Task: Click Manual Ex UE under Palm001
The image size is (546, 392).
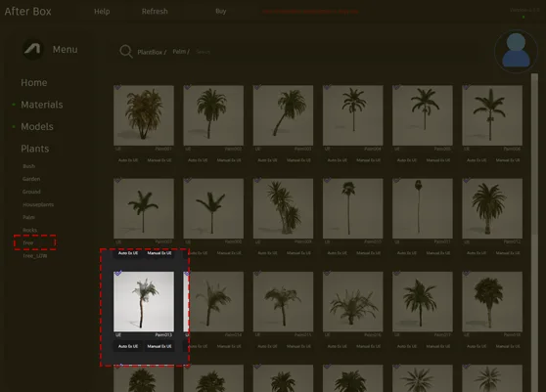Action: click(x=159, y=160)
